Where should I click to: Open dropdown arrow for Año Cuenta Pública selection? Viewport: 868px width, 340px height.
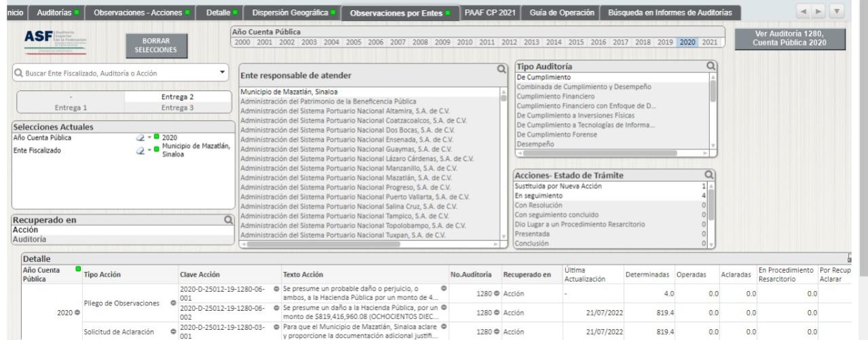coord(149,136)
